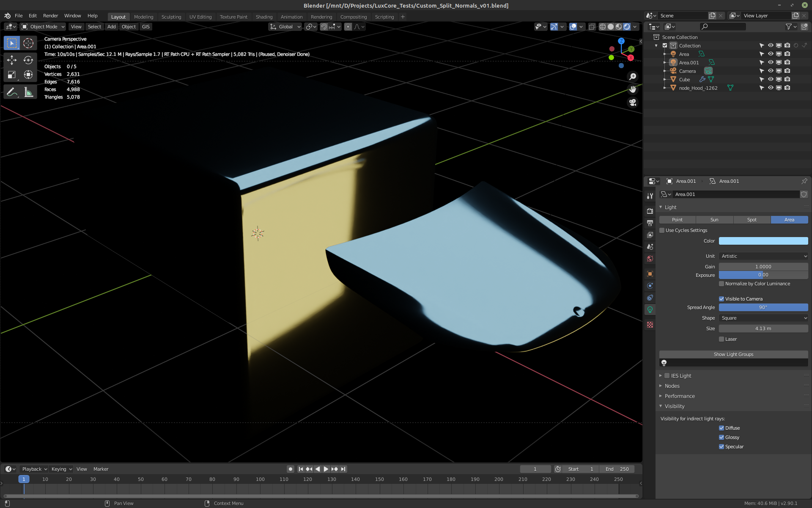This screenshot has width=812, height=508.
Task: Open the Render properties tab
Action: (x=650, y=211)
